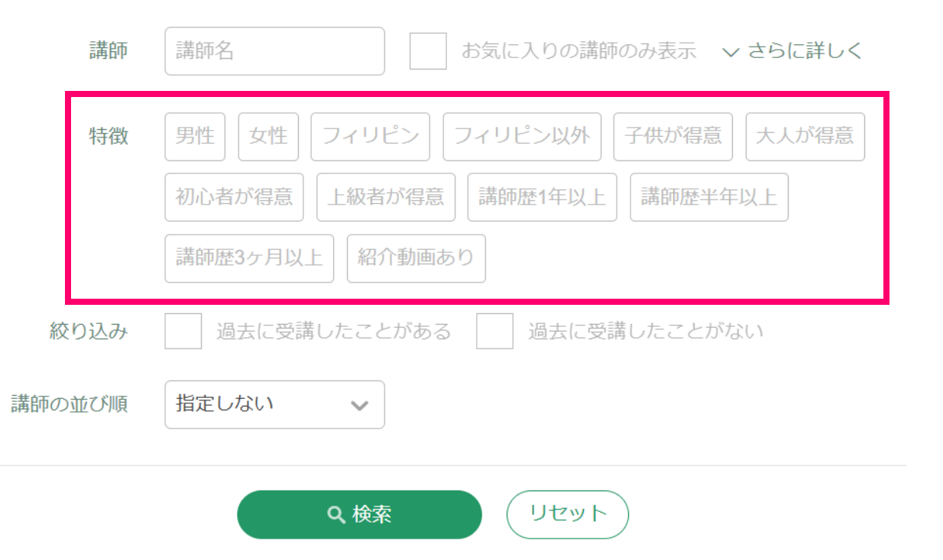Viewport: 943px width, 560px height.
Task: Select the 紹介動画あり filter
Action: tap(416, 258)
